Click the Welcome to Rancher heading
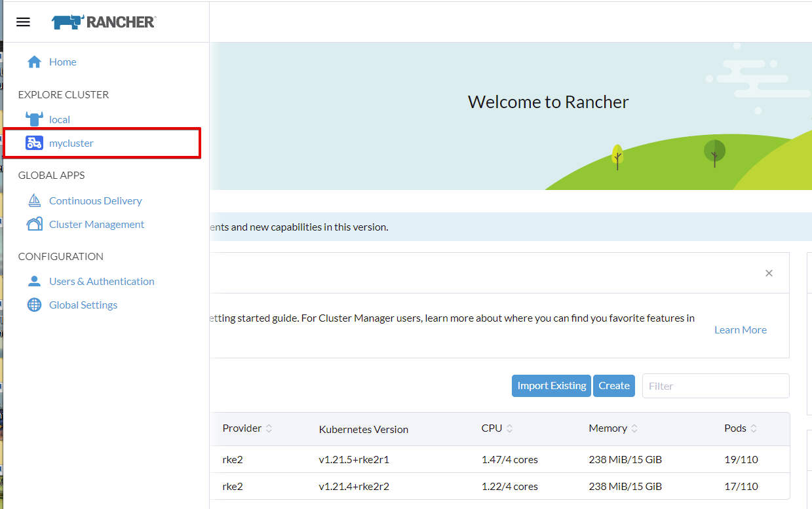Image resolution: width=812 pixels, height=509 pixels. [x=549, y=102]
